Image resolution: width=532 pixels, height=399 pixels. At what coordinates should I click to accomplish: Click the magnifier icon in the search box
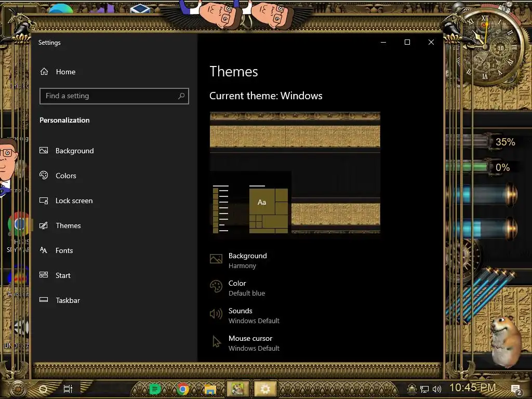(x=181, y=96)
